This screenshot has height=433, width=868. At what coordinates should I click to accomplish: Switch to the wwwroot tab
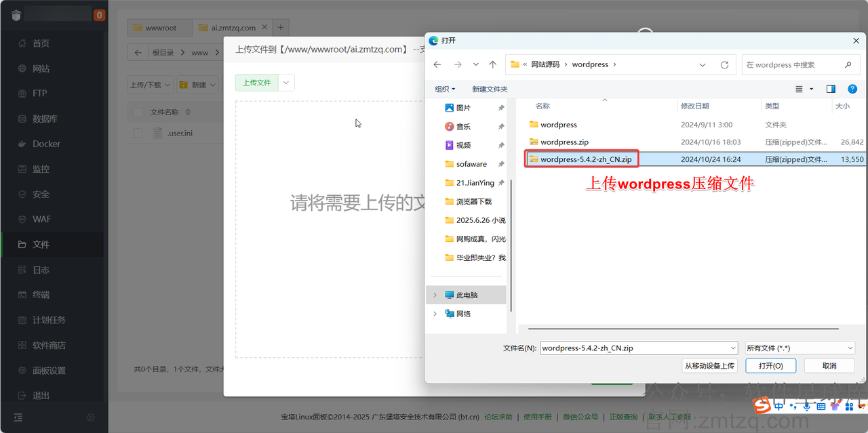[160, 28]
